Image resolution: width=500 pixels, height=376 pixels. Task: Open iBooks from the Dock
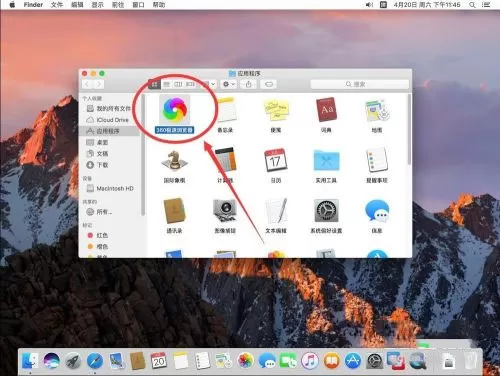331,360
